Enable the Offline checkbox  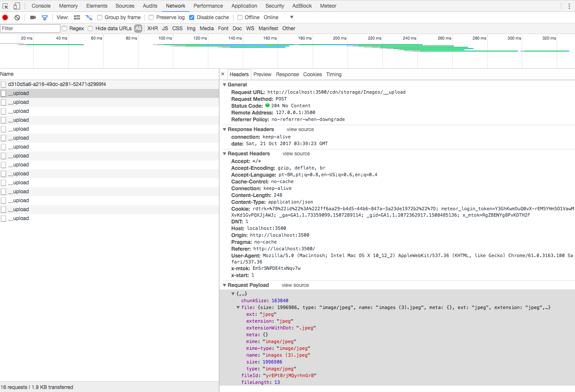click(240, 17)
